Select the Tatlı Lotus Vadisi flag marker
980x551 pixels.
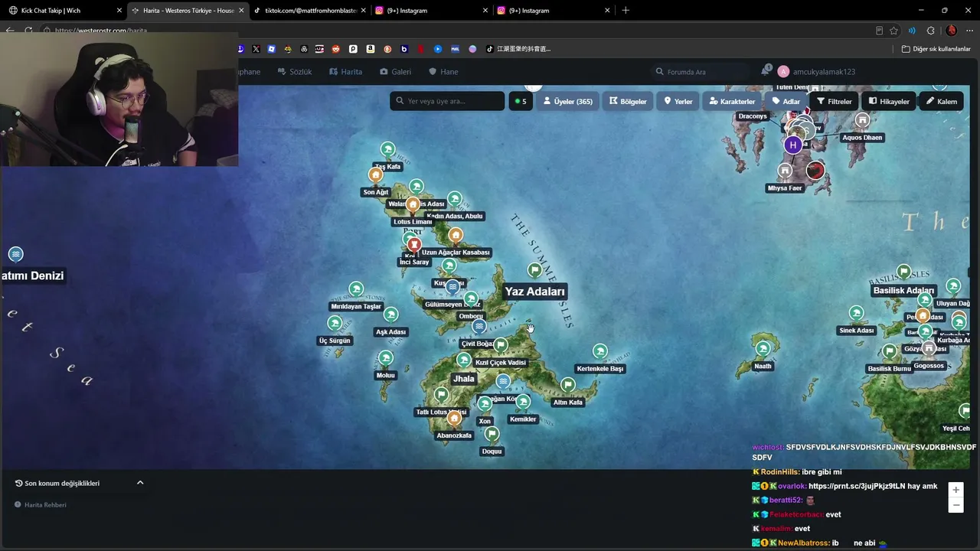click(441, 395)
